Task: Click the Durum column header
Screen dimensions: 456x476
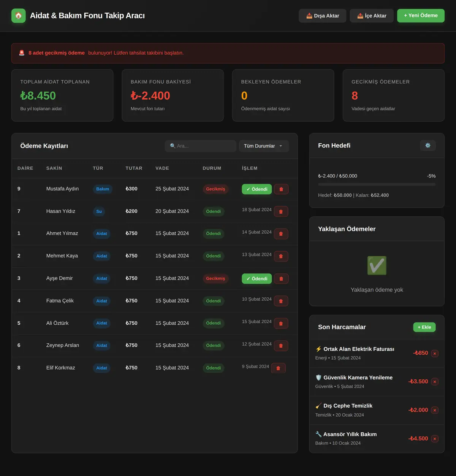Action: (x=212, y=168)
